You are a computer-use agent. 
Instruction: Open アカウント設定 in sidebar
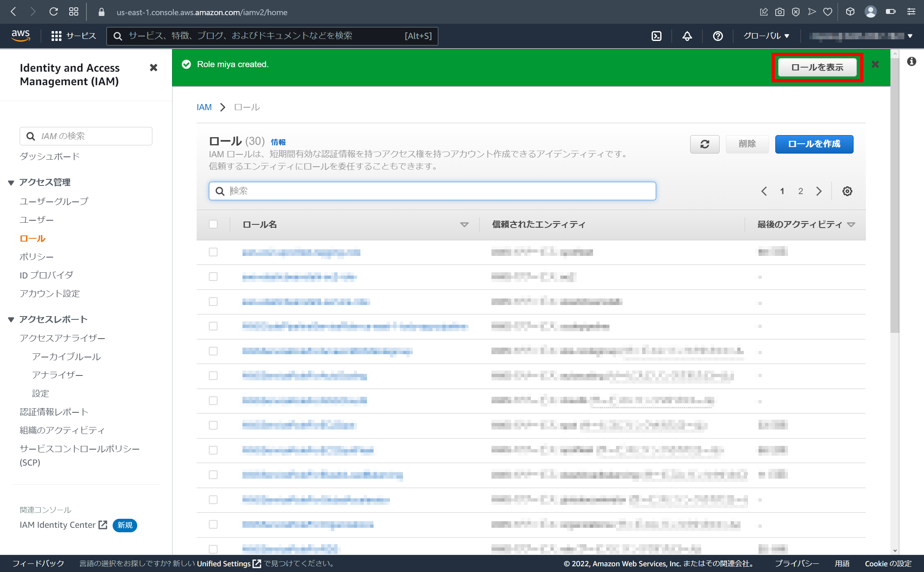point(50,294)
